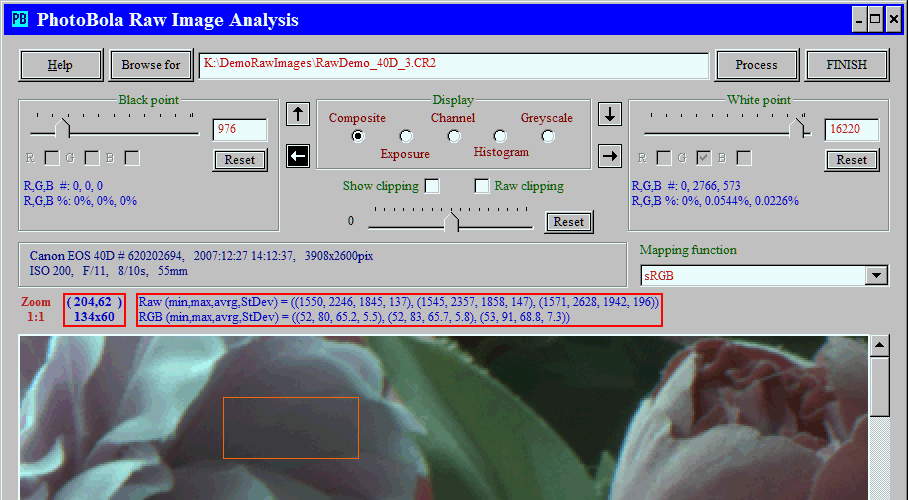Enable the Raw clipping checkbox
Viewport: 908px width, 500px height.
[x=482, y=186]
